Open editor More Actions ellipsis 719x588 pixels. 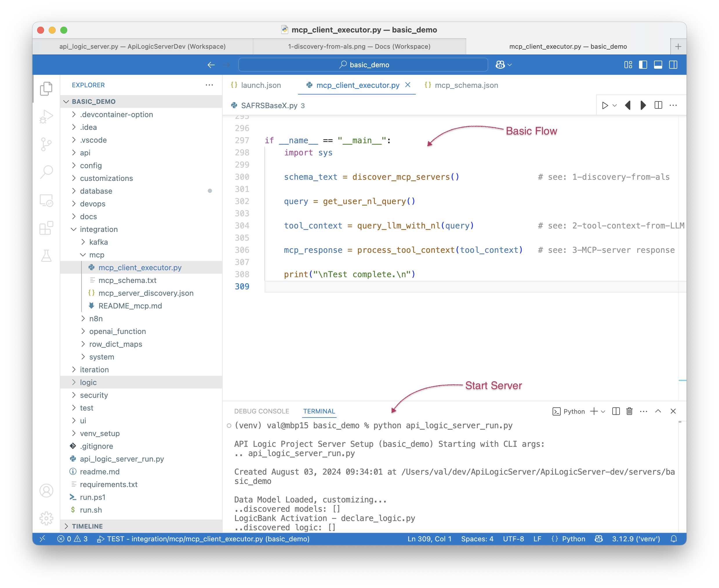click(673, 105)
